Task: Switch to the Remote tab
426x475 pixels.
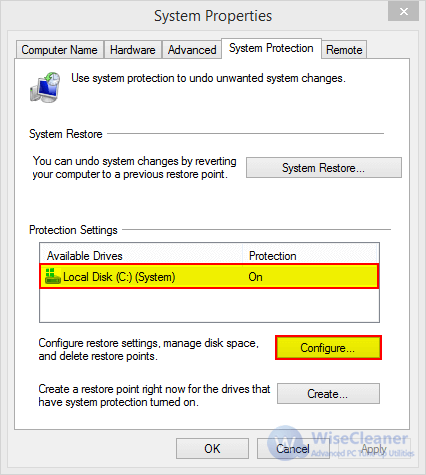Action: coord(344,50)
